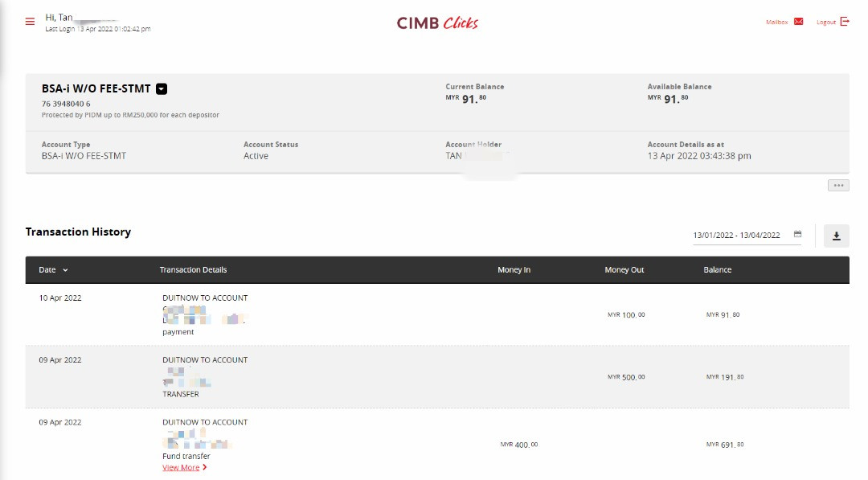Open the Mailbox text link
The height and width of the screenshot is (480, 868).
tap(776, 23)
